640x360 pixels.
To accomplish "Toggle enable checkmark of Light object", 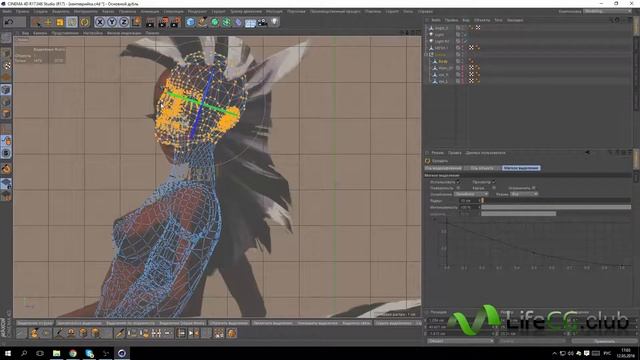I will [465, 35].
